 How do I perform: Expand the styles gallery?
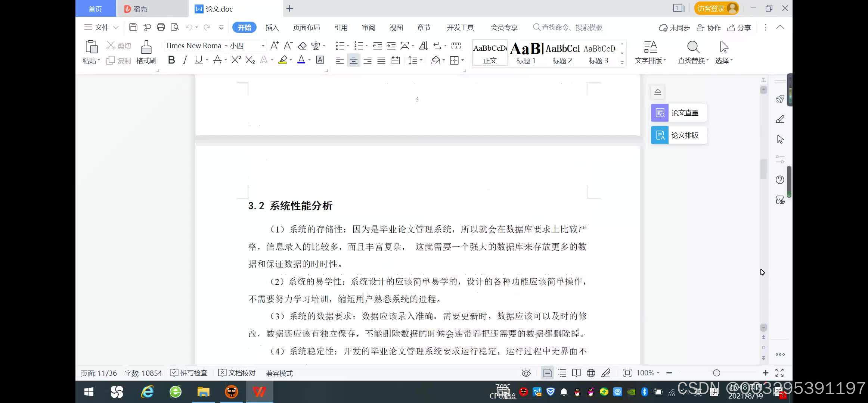tap(622, 62)
